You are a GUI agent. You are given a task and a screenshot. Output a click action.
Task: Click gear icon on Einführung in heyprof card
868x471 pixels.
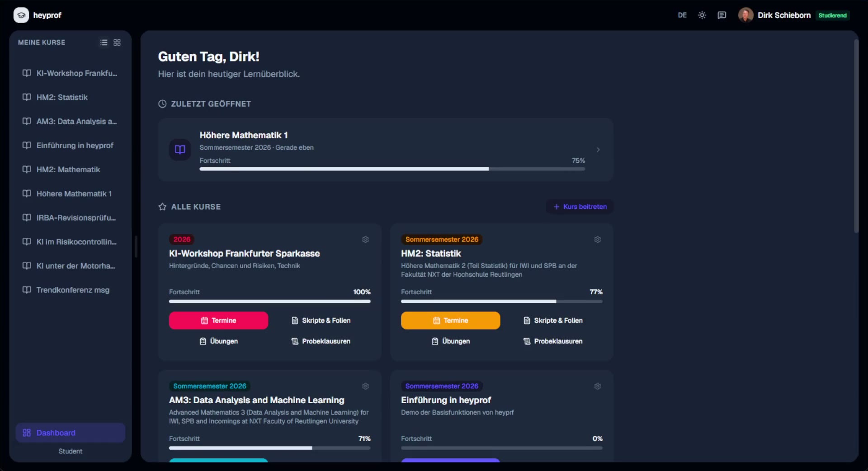point(597,386)
